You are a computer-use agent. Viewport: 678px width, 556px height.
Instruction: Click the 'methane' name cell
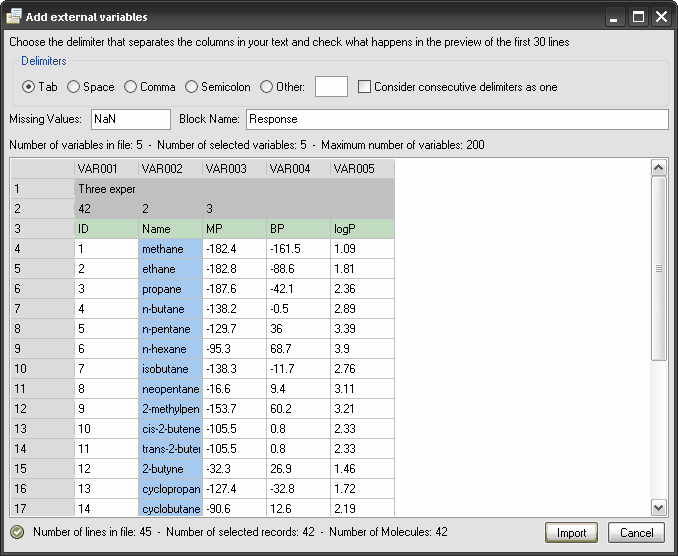click(x=170, y=249)
